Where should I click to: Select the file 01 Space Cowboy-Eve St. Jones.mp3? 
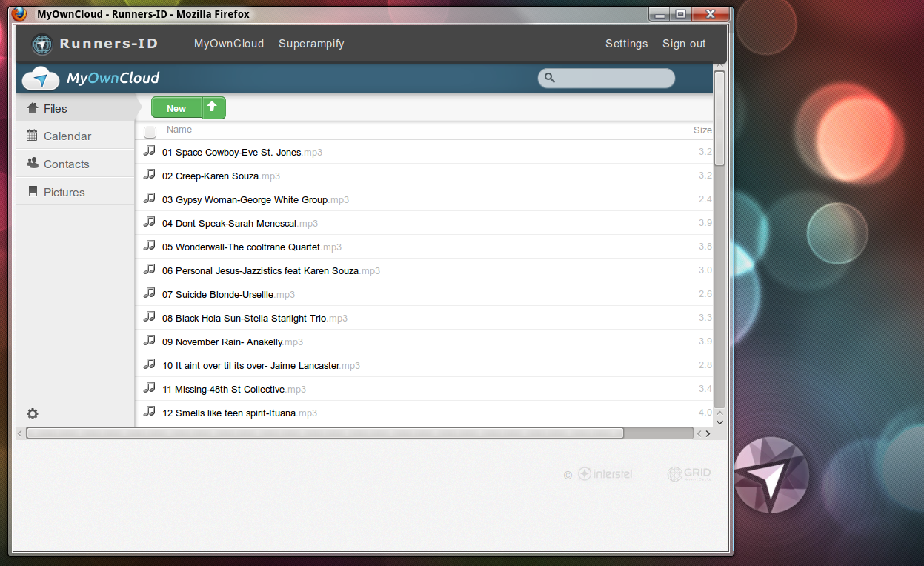point(242,152)
